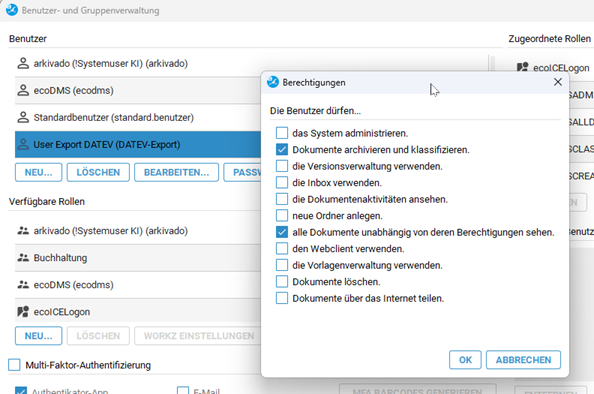The image size is (594, 394).
Task: Open BEARBEITEN... for selected user
Action: coord(176,172)
